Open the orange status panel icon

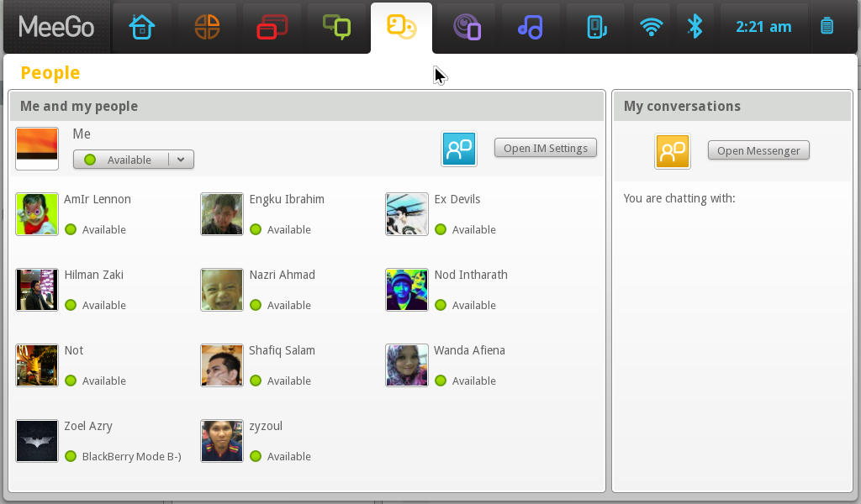[x=207, y=26]
